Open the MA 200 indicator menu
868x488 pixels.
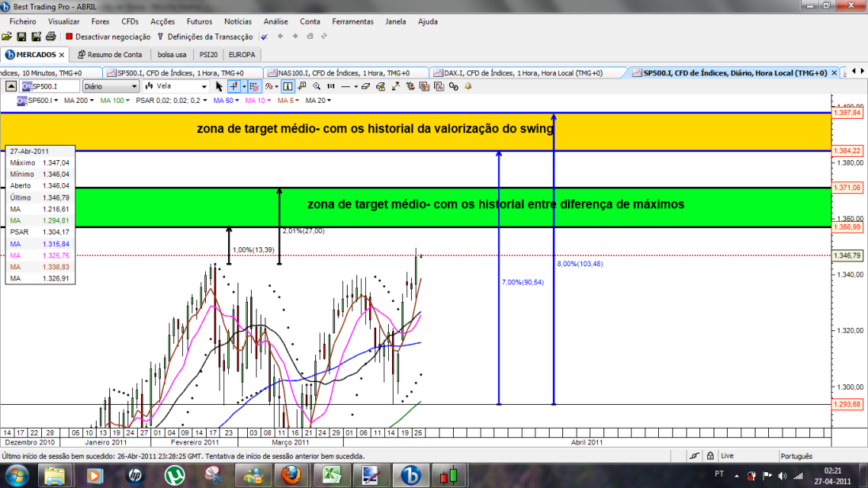(78, 101)
